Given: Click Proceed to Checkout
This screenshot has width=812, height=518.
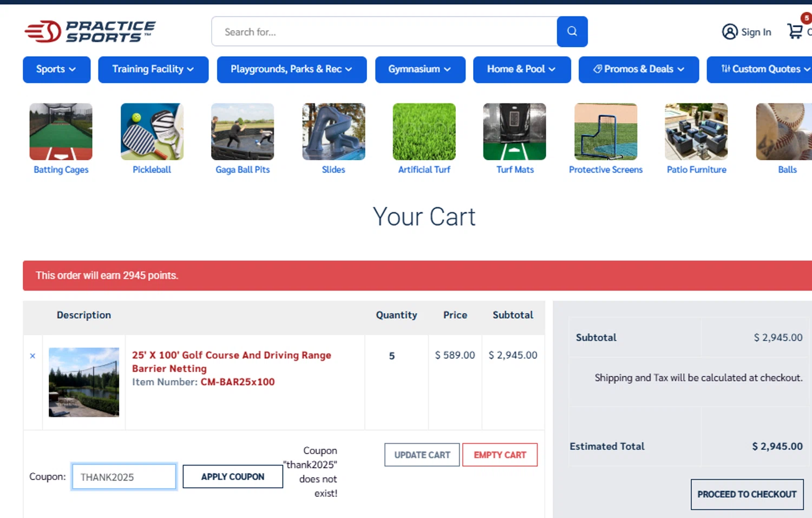Looking at the screenshot, I should tap(747, 494).
